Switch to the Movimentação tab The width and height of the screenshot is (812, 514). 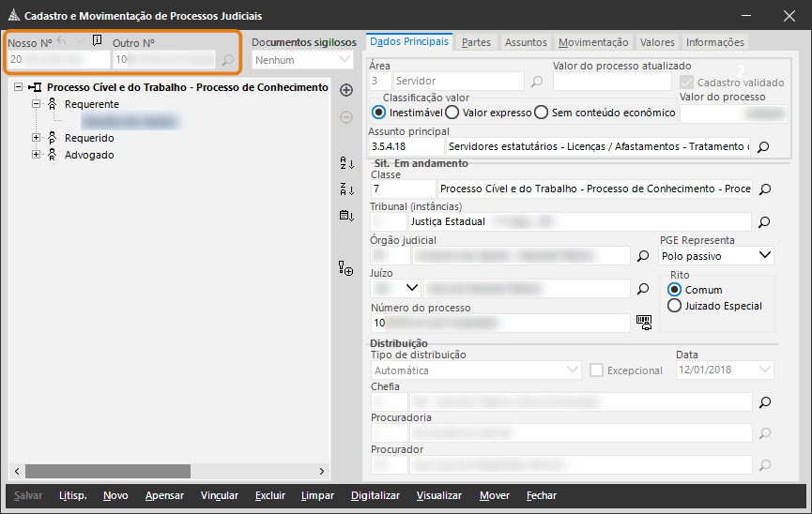593,42
